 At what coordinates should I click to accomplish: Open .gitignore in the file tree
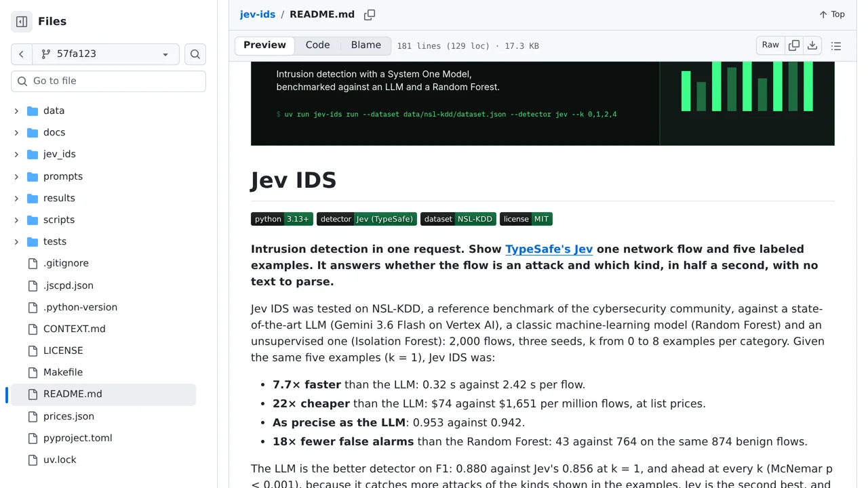(x=66, y=263)
